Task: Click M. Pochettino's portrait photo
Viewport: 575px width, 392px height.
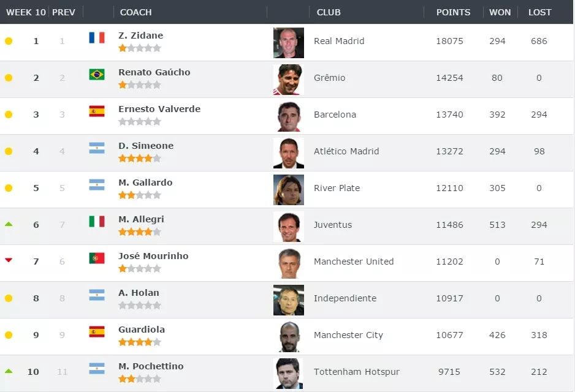Action: (289, 373)
